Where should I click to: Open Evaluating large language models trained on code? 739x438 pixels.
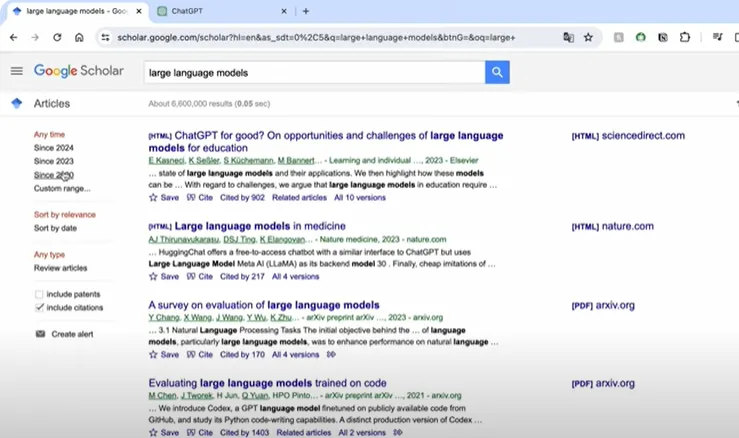tap(267, 383)
